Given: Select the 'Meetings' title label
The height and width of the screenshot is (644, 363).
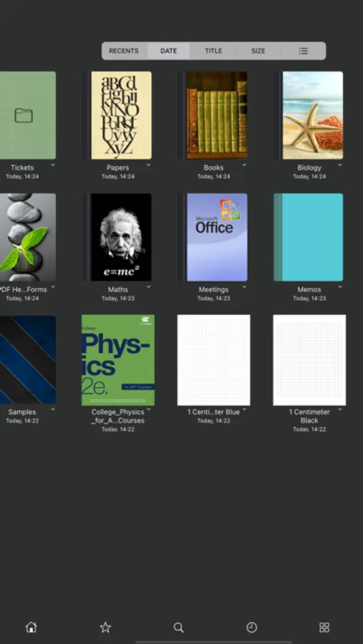Looking at the screenshot, I should pos(213,290).
